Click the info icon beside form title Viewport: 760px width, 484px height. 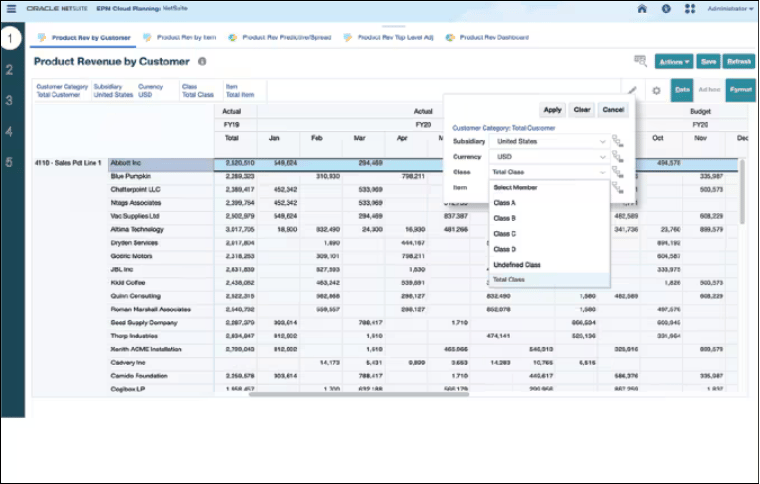pos(202,62)
